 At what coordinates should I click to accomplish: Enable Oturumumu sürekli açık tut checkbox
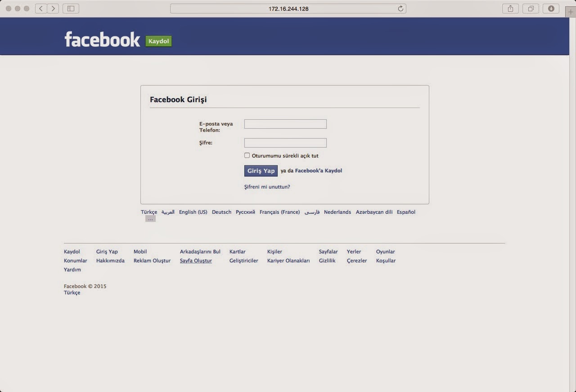point(247,155)
